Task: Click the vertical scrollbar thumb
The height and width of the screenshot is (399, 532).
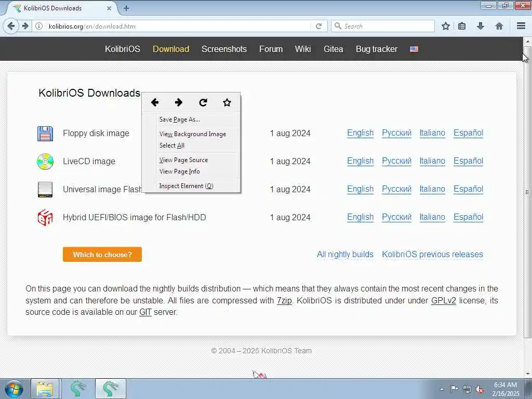Action: click(527, 192)
